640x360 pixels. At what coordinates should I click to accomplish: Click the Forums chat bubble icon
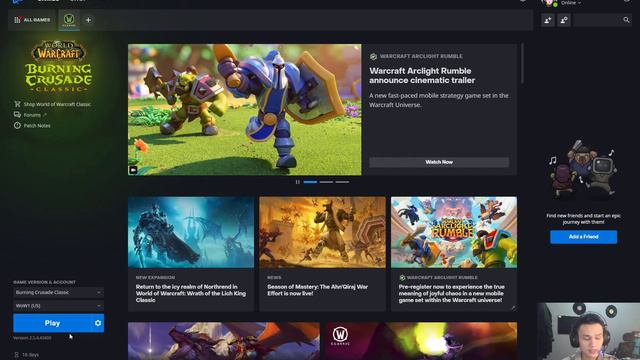17,115
